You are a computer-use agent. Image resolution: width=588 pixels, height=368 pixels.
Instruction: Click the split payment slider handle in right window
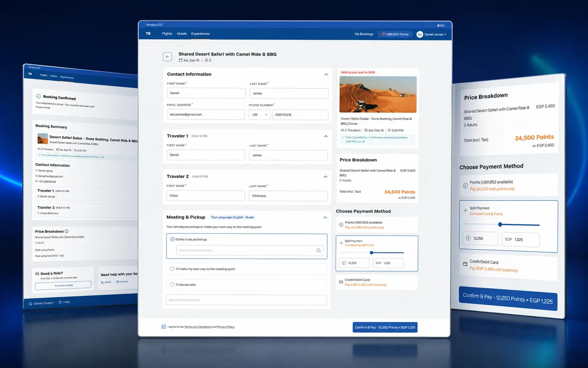tap(500, 224)
